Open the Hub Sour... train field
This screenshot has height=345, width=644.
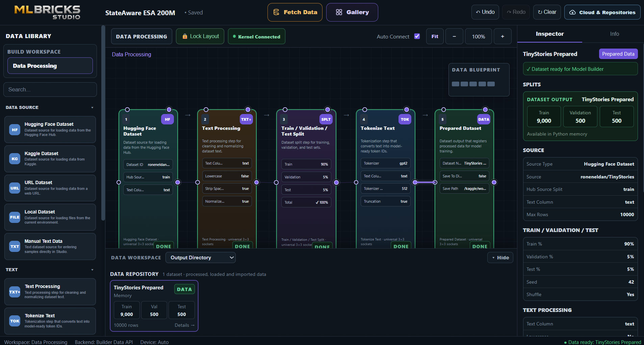pyautogui.click(x=148, y=177)
